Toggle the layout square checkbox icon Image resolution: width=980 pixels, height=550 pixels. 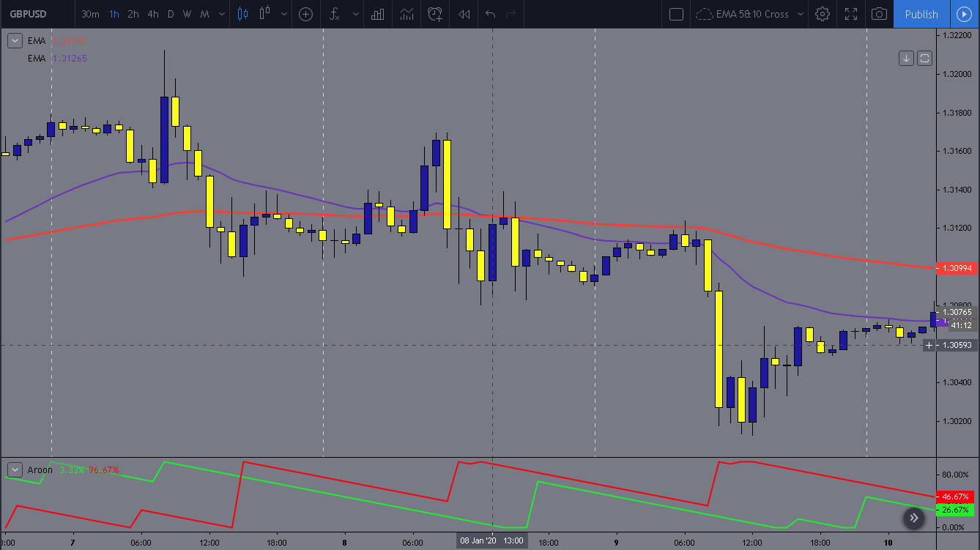pos(677,14)
